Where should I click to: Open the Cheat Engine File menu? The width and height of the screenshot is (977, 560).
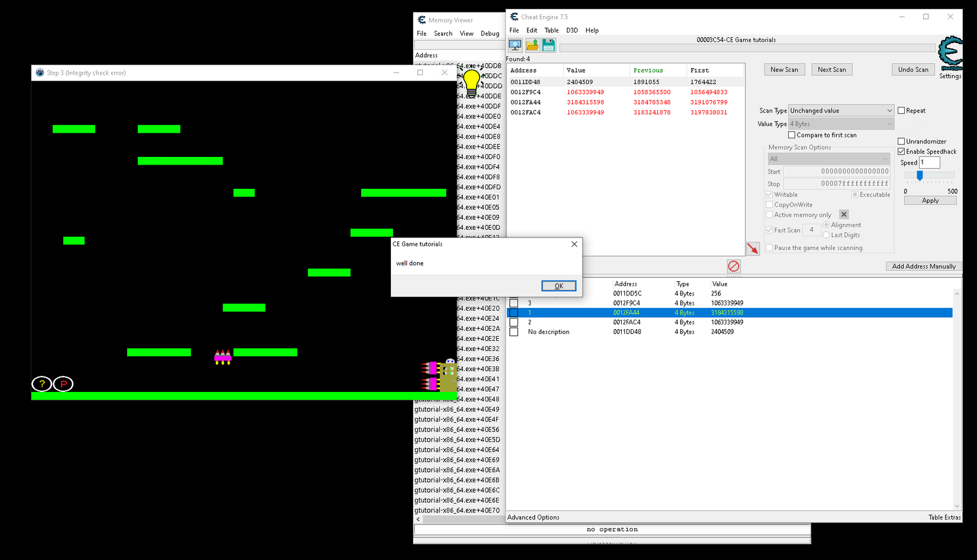tap(514, 30)
